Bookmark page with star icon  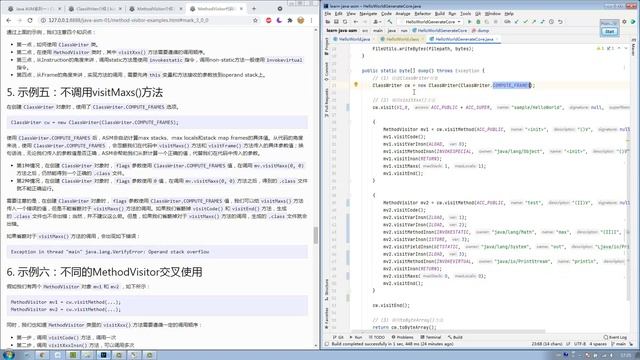(256, 20)
